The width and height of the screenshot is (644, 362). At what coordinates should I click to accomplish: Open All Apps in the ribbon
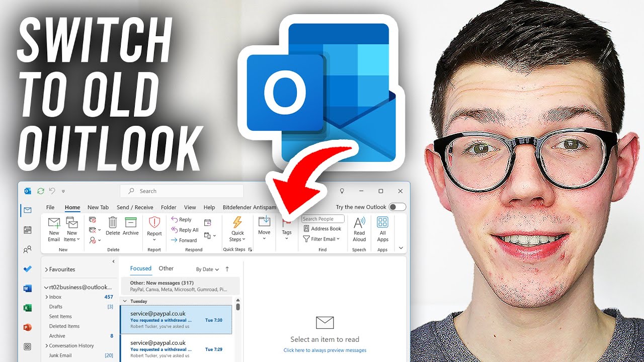pyautogui.click(x=383, y=229)
